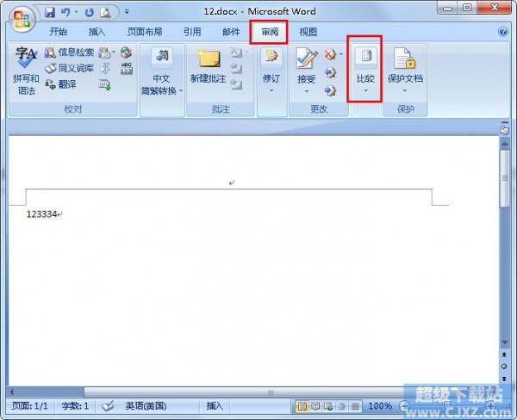This screenshot has height=420, width=517.
Task: Click the 比较 compare documents icon
Action: [x=365, y=56]
